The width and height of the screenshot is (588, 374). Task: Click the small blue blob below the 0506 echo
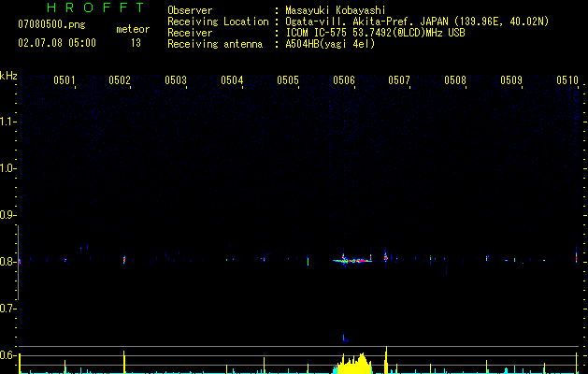point(345,338)
